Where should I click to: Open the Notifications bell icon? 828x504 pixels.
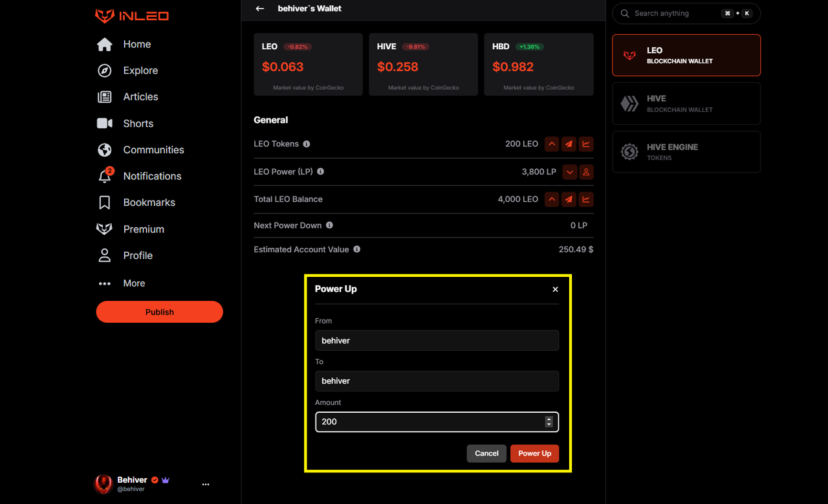[105, 176]
